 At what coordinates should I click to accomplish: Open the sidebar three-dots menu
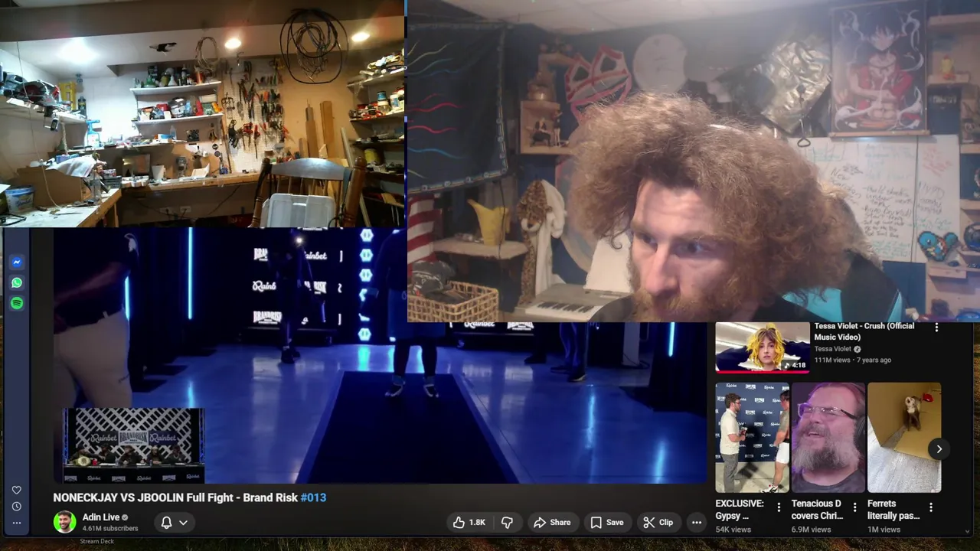coord(17,523)
